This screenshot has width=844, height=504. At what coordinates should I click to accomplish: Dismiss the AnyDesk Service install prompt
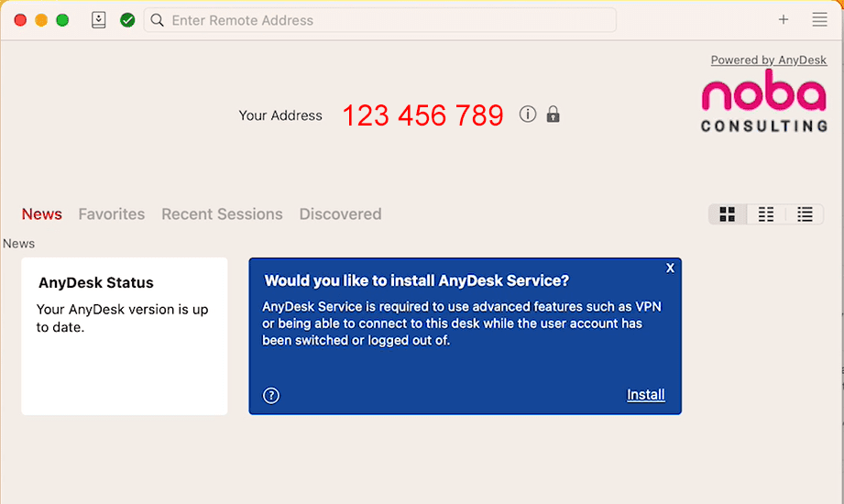[670, 268]
